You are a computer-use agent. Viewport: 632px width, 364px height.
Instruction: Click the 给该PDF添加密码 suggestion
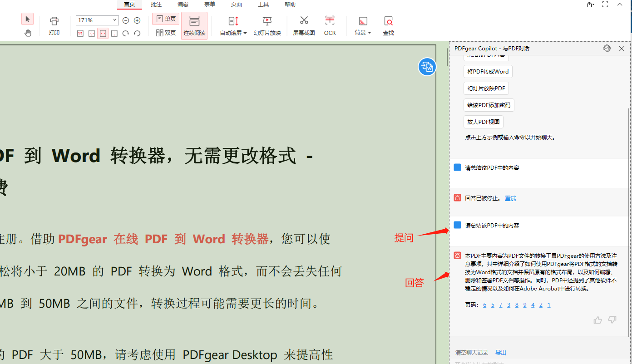tap(489, 105)
